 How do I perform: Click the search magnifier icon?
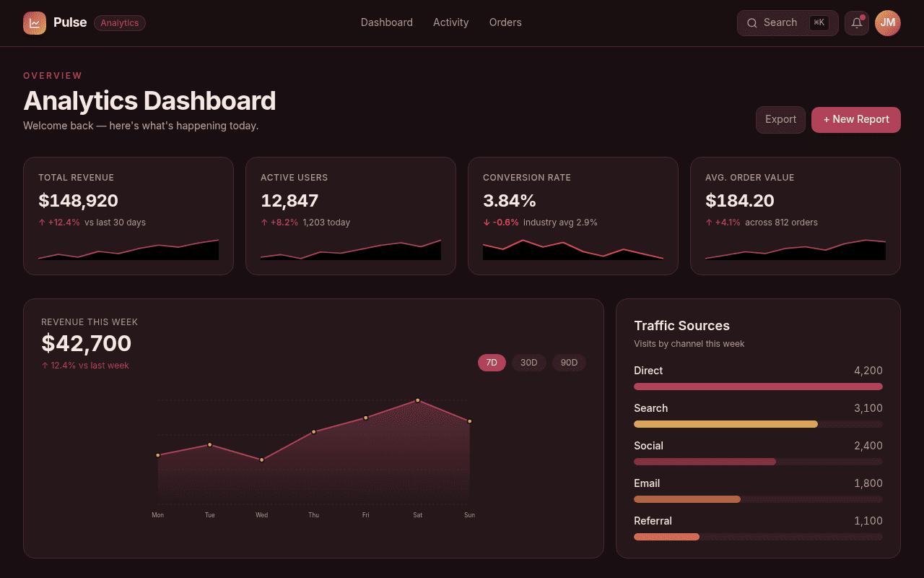coord(752,23)
